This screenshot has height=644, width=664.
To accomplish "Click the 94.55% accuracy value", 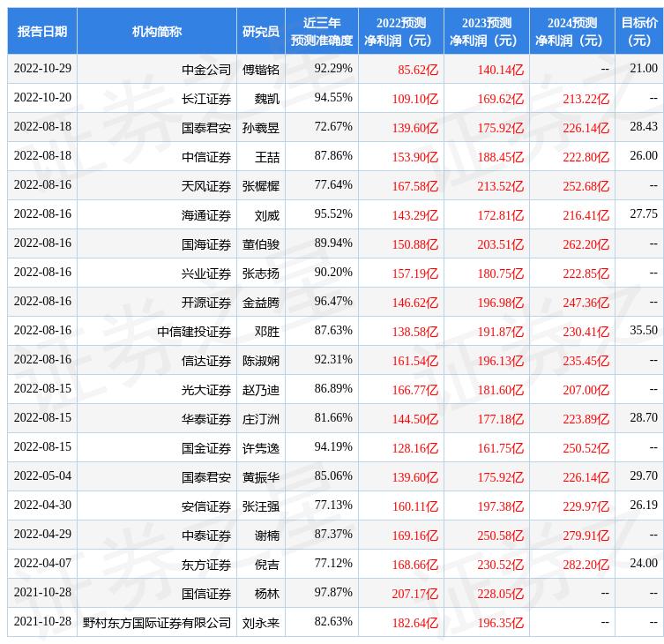I will (333, 97).
